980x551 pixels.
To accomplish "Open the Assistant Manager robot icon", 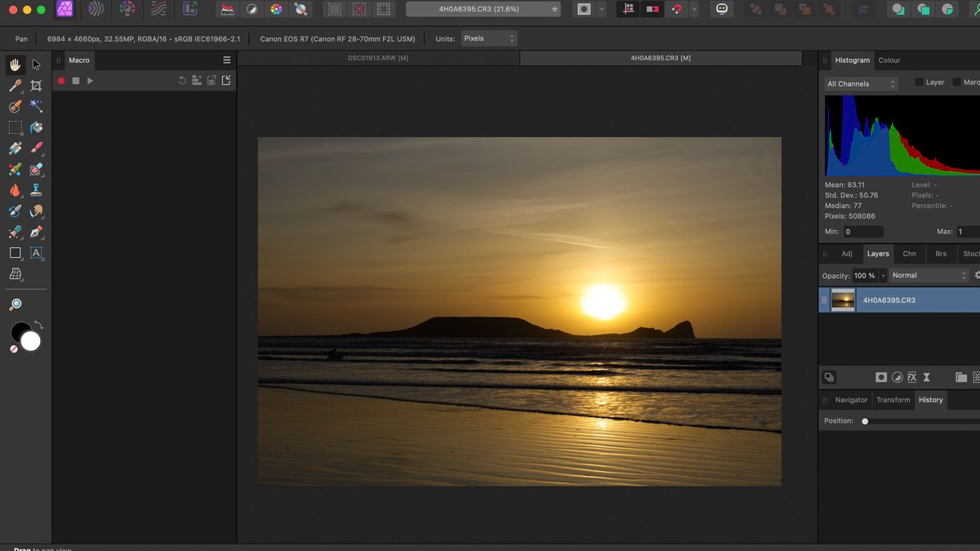I will pos(721,10).
